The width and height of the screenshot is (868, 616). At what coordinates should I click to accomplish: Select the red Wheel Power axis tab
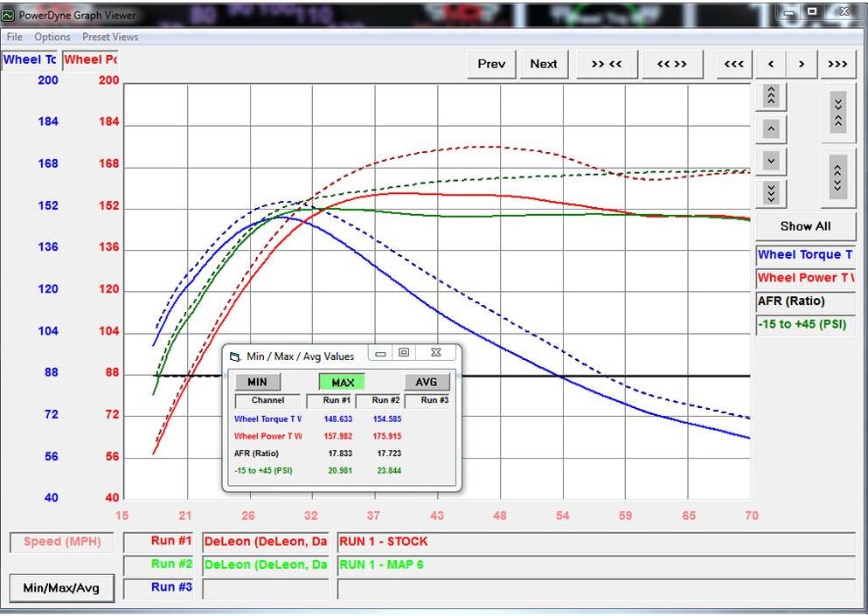click(x=90, y=59)
